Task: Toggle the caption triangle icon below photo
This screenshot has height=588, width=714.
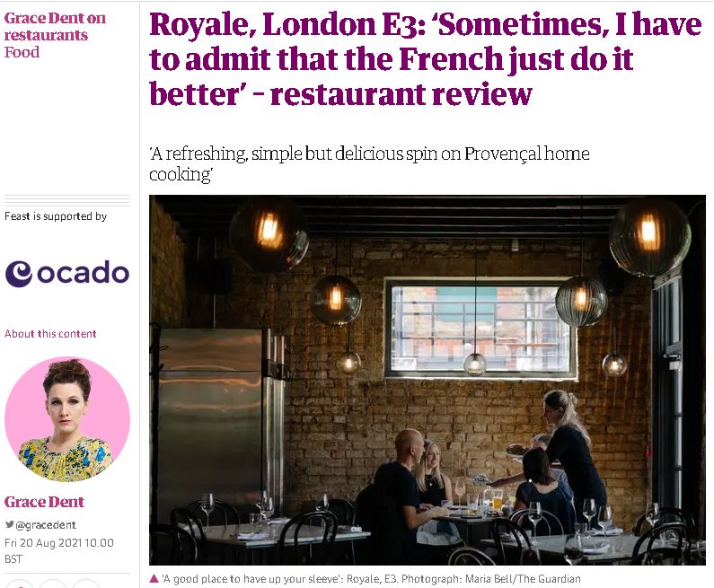Action: [154, 578]
